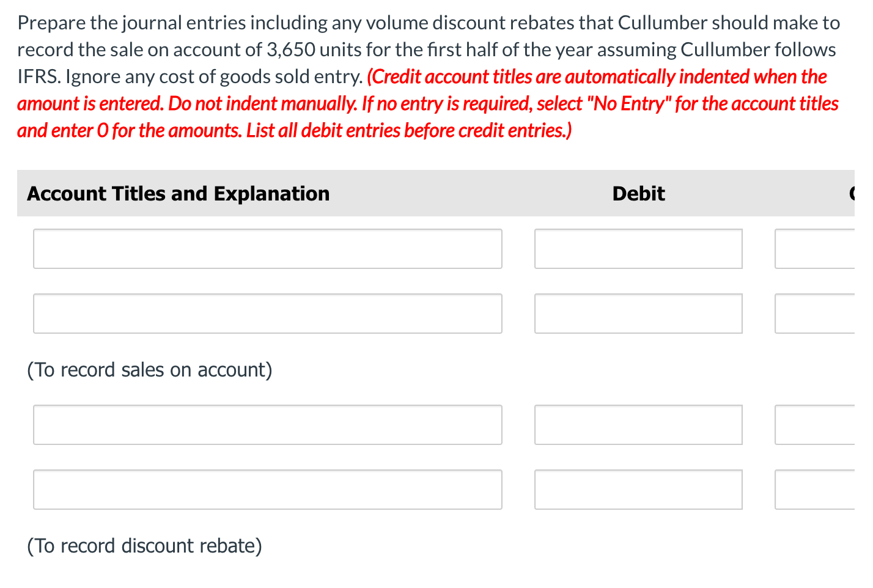This screenshot has width=873, height=588.
Task: Open the second account title dropdown
Action: point(267,314)
